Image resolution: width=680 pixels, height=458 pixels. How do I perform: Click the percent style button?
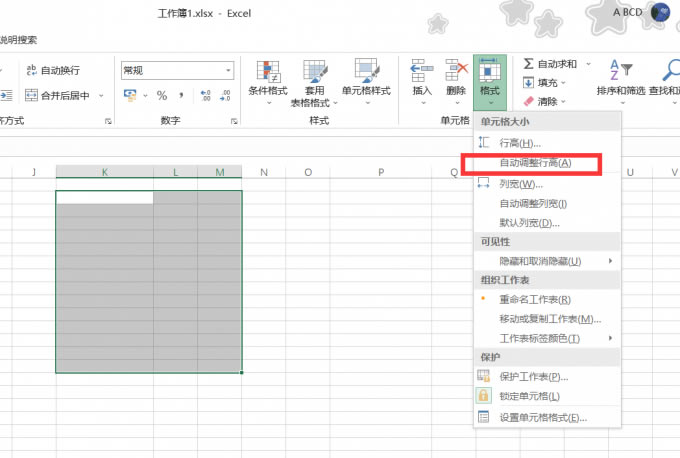coord(161,96)
